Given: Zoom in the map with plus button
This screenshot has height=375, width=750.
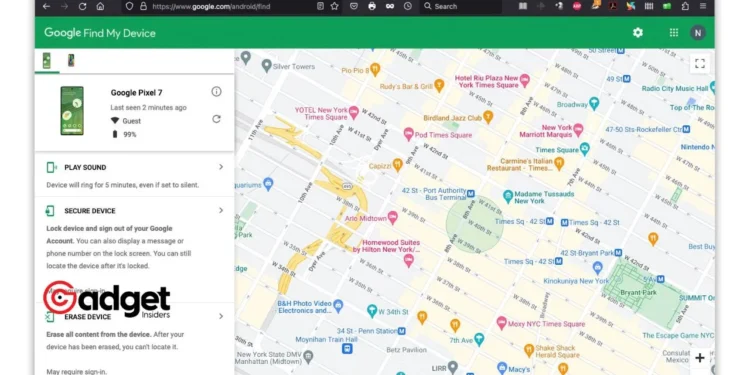Looking at the screenshot, I should pos(700,358).
